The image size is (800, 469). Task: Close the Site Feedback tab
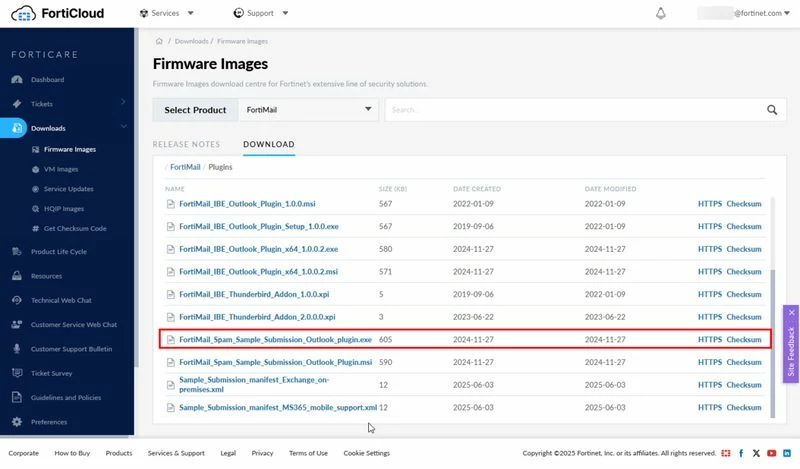tap(791, 312)
